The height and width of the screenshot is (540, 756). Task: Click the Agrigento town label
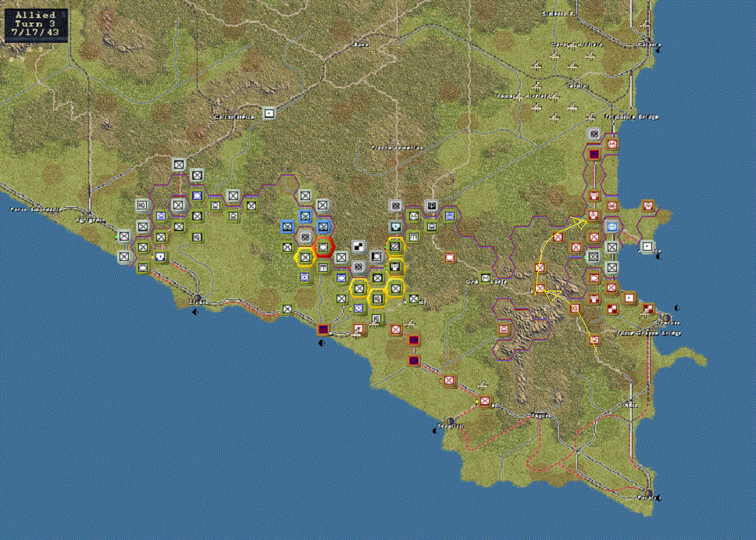point(90,220)
